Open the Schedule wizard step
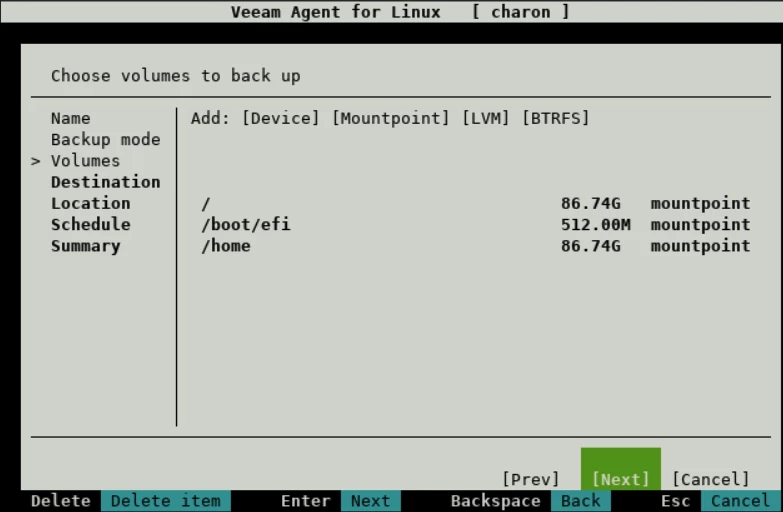The width and height of the screenshot is (783, 512). 91,224
